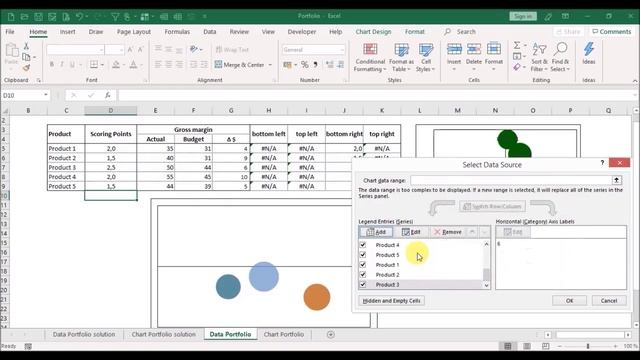Open Format as Table

click(401, 58)
